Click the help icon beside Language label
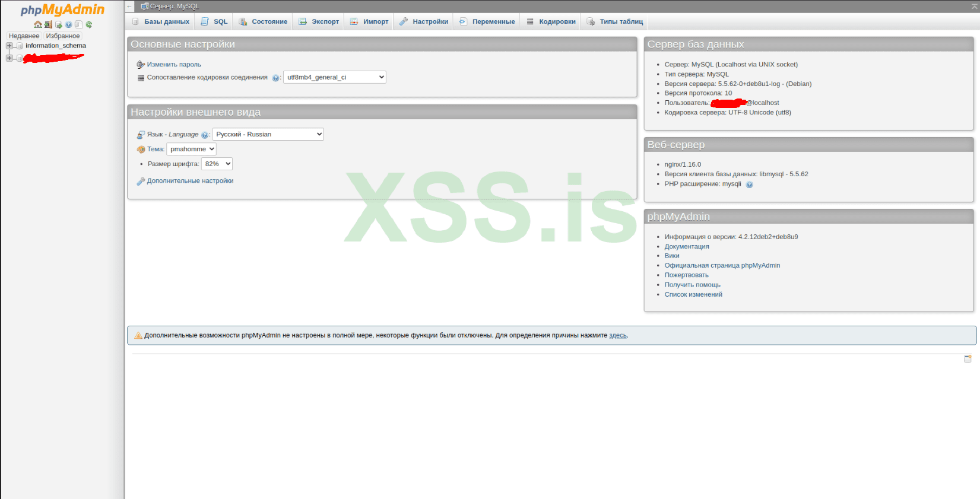This screenshot has width=980, height=499. [205, 135]
